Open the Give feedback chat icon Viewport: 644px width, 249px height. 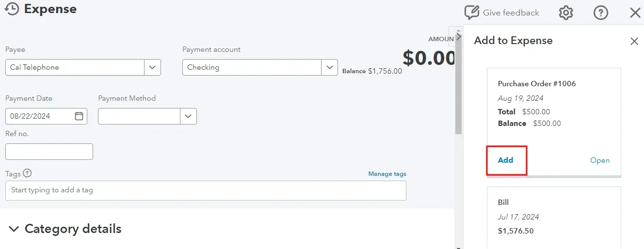pyautogui.click(x=471, y=13)
